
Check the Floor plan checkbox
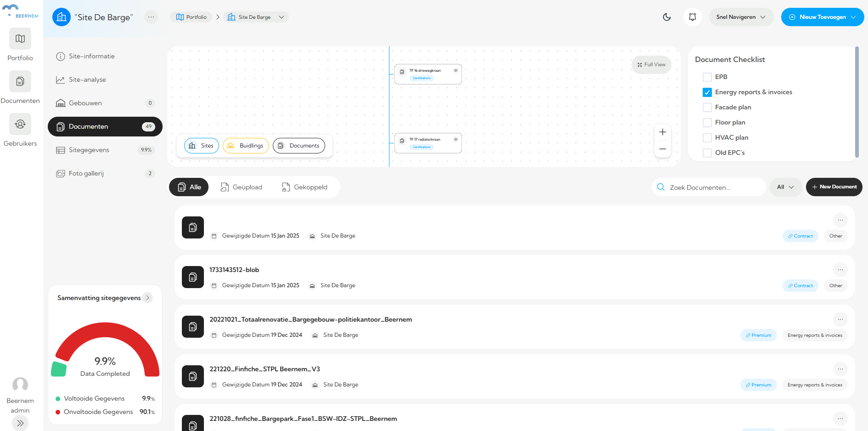click(707, 123)
